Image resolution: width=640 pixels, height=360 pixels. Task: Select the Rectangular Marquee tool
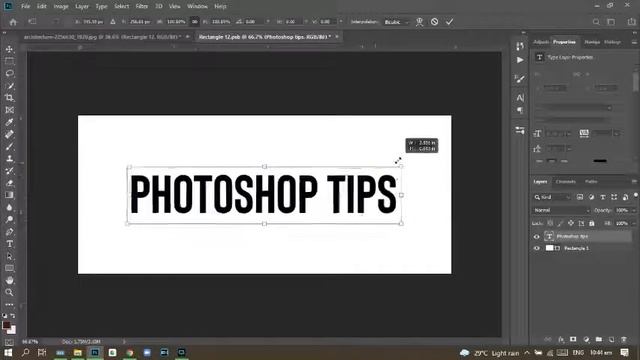[9, 61]
